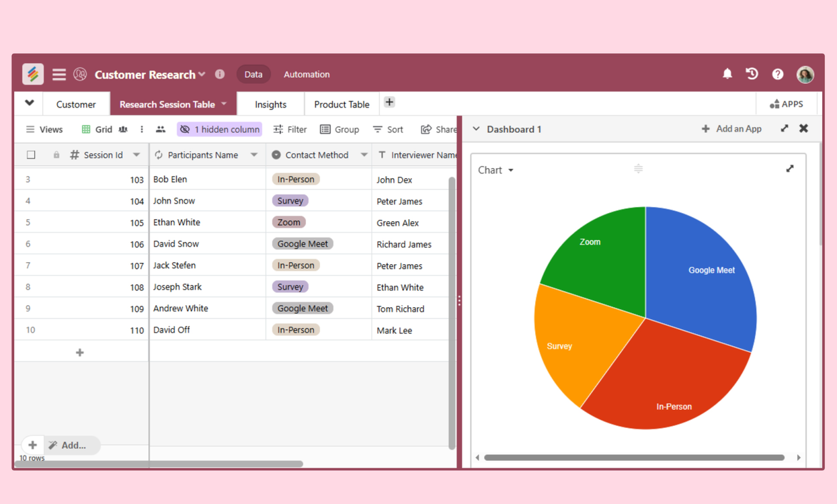Add a new table with plus icon
The width and height of the screenshot is (837, 504).
389,103
